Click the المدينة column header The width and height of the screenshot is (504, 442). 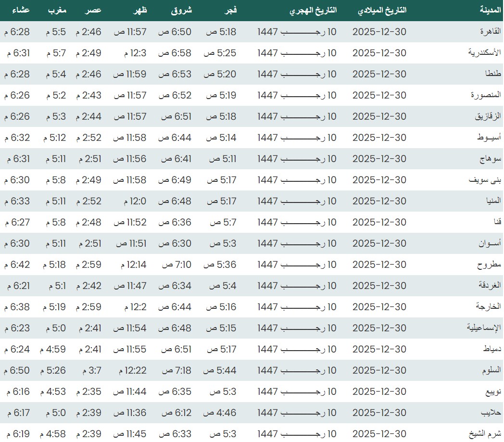[490, 10]
